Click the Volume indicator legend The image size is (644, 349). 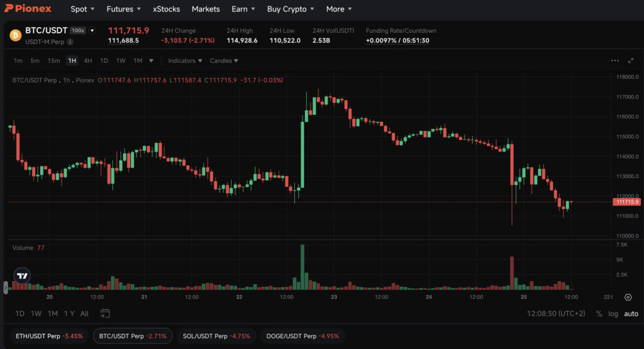tap(28, 248)
